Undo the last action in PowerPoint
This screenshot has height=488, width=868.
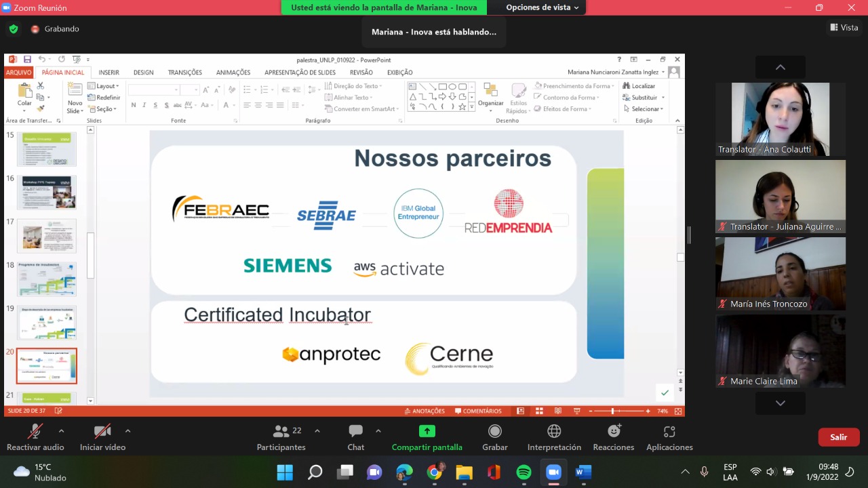click(42, 60)
